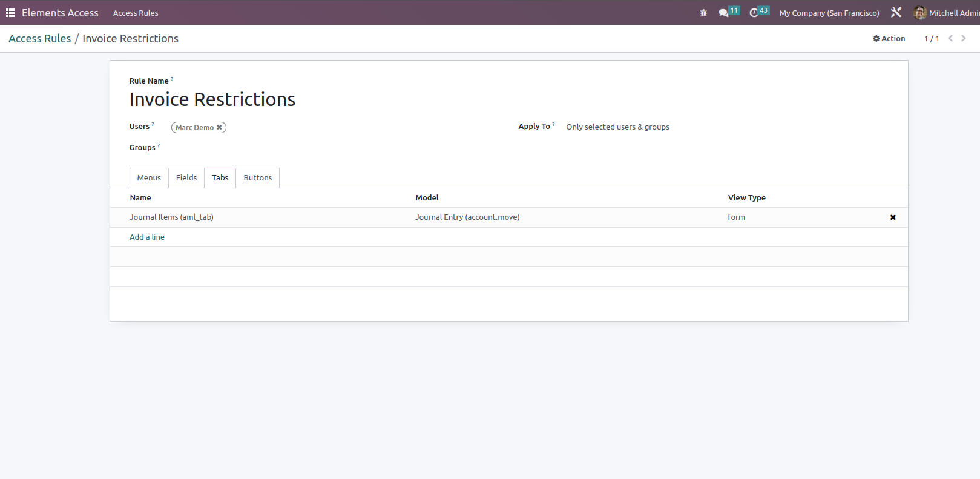This screenshot has width=980, height=479.
Task: Open the Apply To selection dropdown
Action: tap(617, 127)
